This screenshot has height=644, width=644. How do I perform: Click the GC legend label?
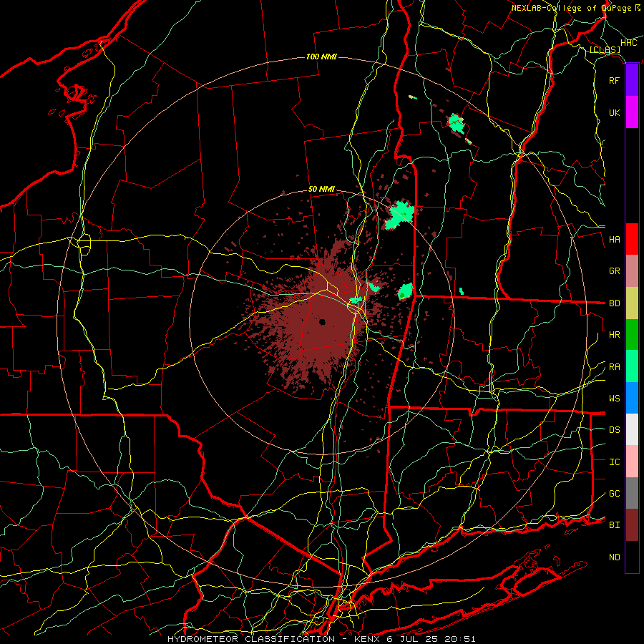(614, 494)
